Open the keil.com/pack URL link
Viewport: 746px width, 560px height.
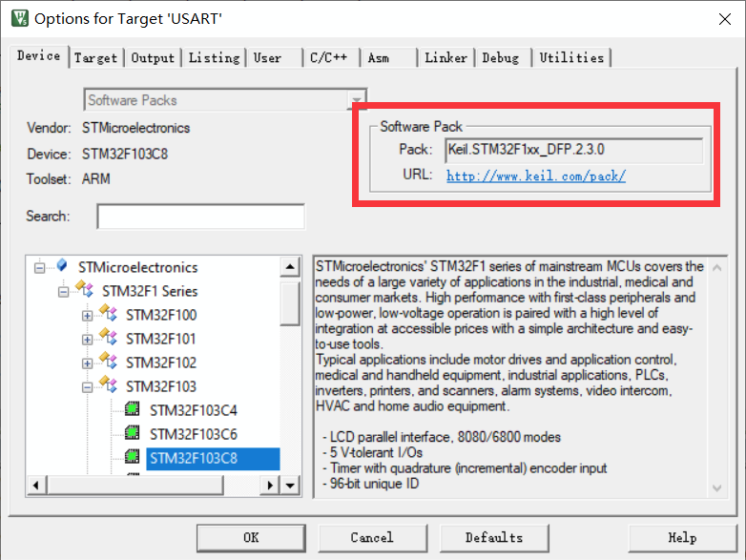tap(536, 176)
